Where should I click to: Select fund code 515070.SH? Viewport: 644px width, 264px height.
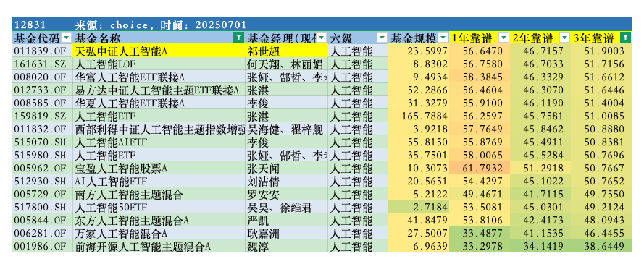43,142
